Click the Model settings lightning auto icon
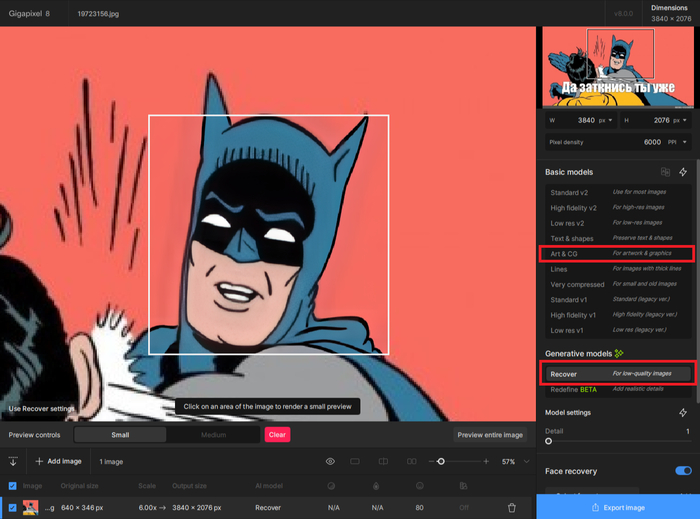 point(683,412)
